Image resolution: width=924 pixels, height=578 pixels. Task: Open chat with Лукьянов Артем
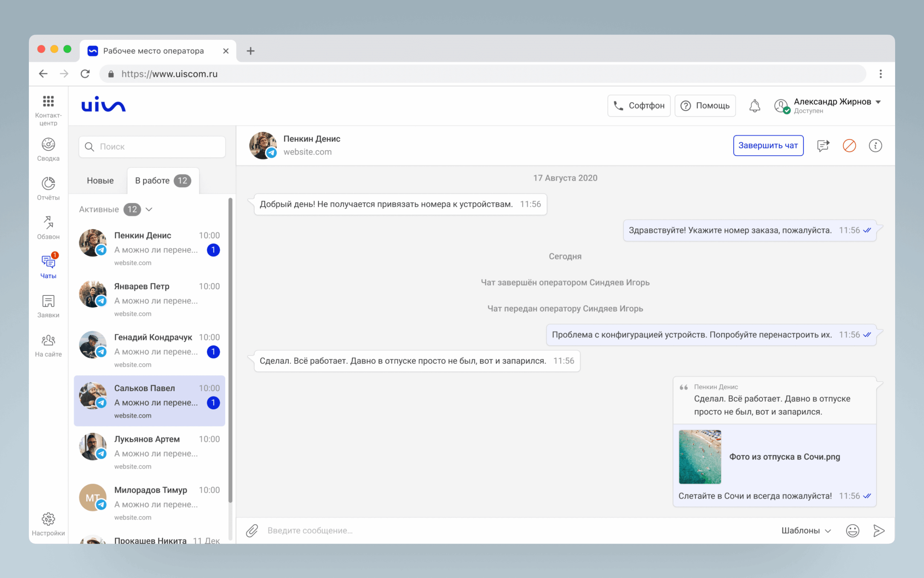pyautogui.click(x=149, y=452)
